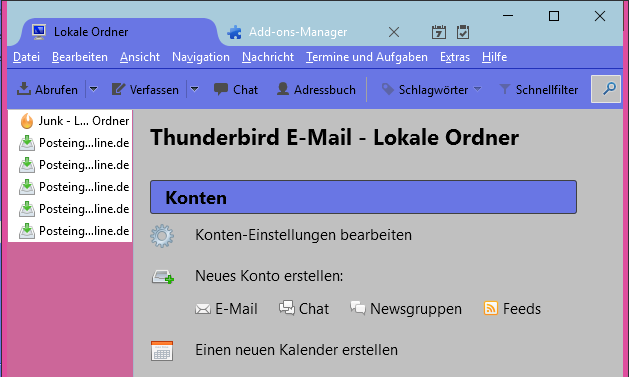Click the new calendar icon
The image size is (630, 377).
click(162, 350)
